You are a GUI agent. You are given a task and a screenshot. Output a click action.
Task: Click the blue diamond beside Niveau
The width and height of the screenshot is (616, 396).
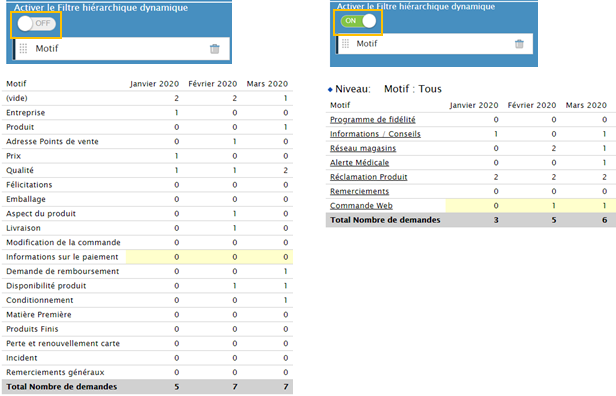coord(330,90)
